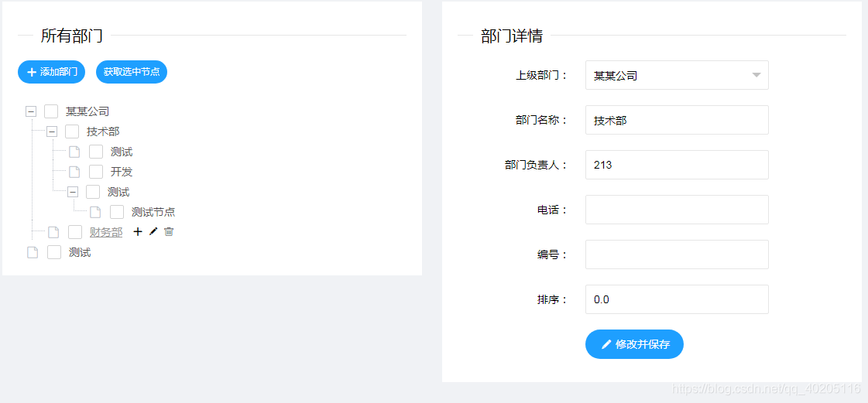Select the 财务部 tree item
This screenshot has height=403, width=868.
coord(106,232)
